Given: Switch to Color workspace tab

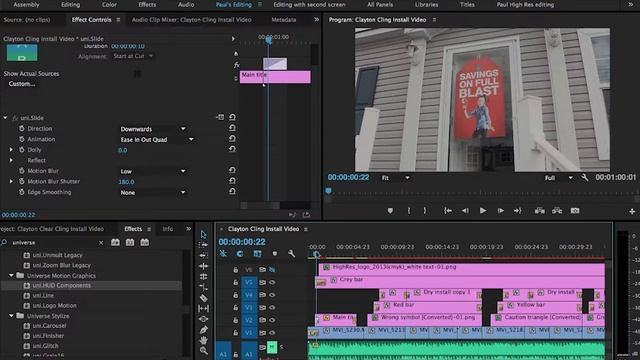Looking at the screenshot, I should click(109, 4).
